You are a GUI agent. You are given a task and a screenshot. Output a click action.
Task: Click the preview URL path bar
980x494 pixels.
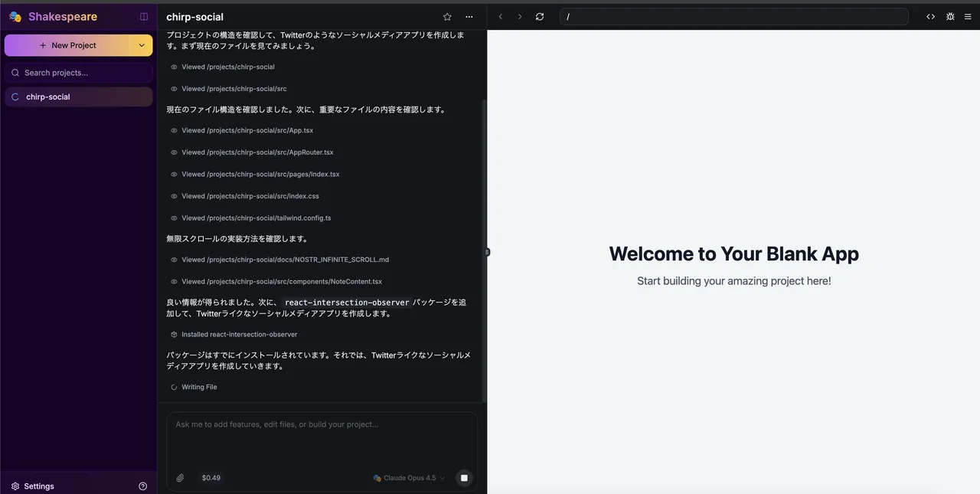[733, 17]
